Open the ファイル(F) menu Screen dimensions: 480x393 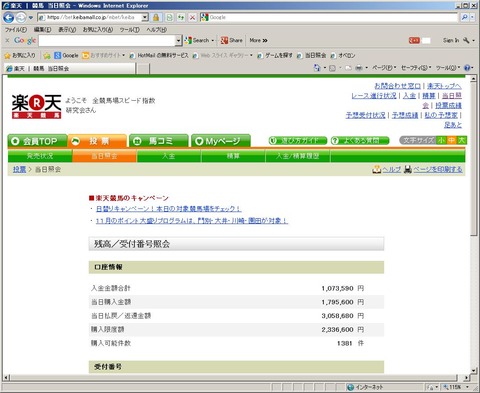16,30
